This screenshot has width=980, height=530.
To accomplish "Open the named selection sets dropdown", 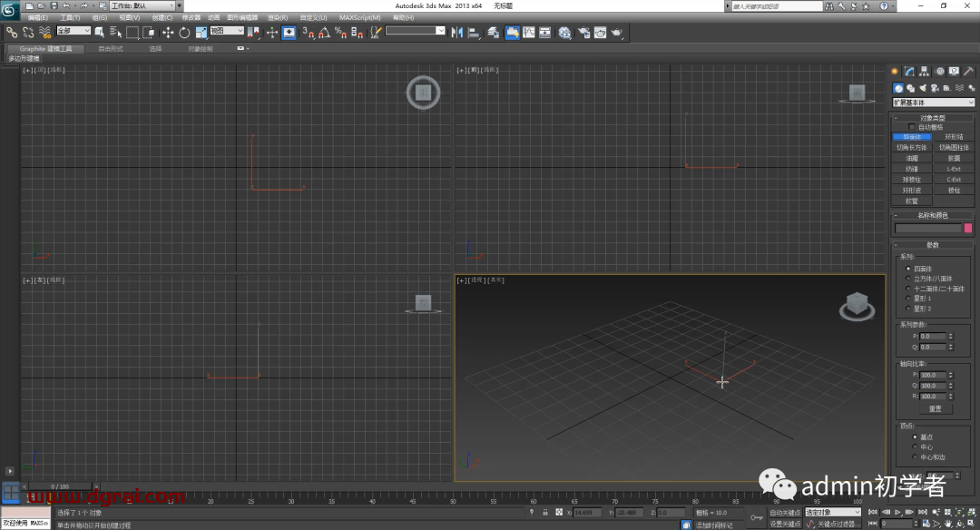I will 416,31.
